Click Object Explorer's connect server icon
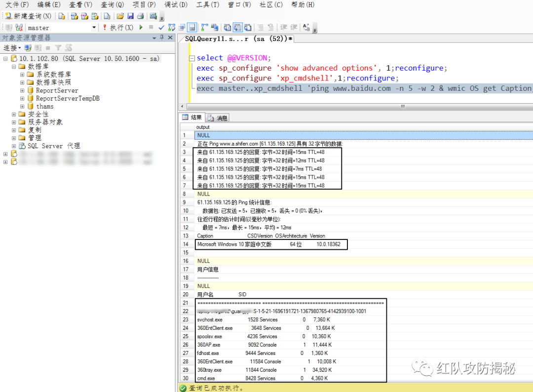 (x=28, y=48)
